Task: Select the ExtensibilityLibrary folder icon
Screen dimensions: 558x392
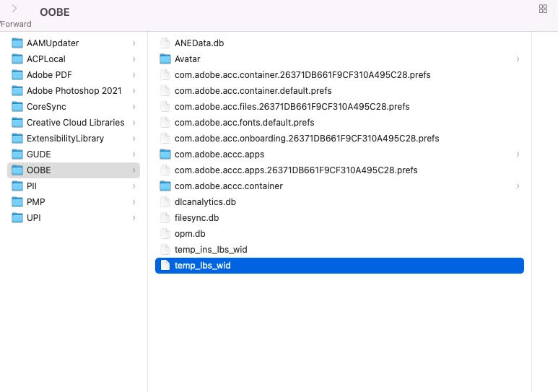Action: pyautogui.click(x=17, y=139)
